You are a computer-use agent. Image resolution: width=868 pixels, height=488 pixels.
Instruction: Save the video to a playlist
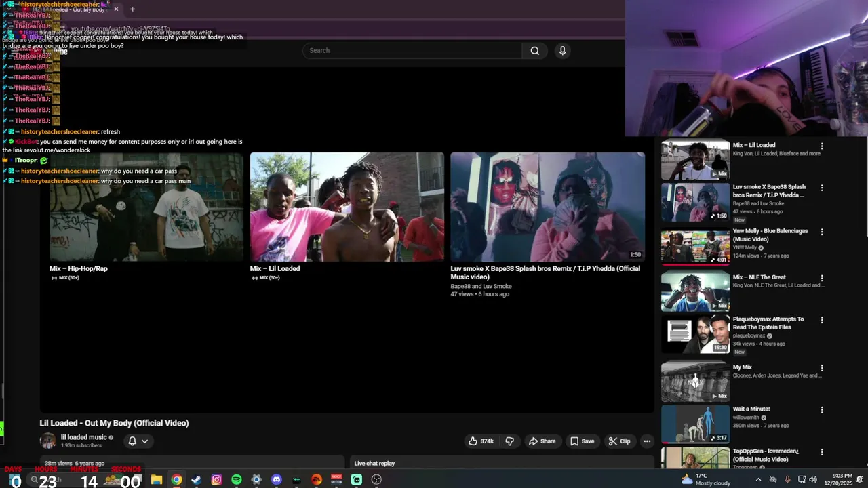point(582,441)
